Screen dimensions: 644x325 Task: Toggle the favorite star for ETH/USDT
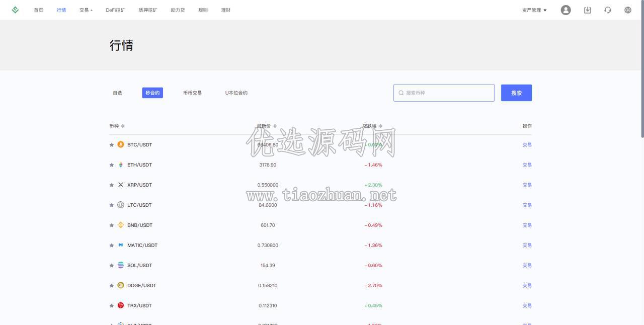tap(112, 165)
